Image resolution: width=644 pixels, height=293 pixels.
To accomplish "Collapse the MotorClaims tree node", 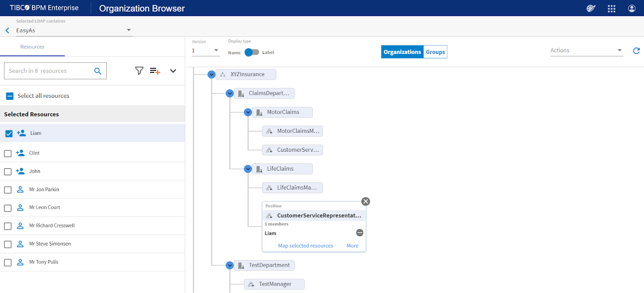I will pos(248,112).
